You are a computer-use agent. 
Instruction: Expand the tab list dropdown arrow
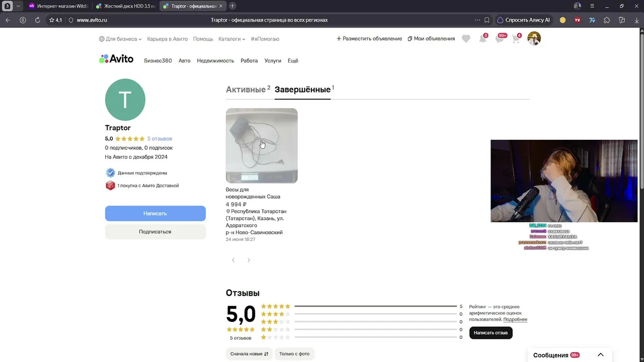coord(18,6)
